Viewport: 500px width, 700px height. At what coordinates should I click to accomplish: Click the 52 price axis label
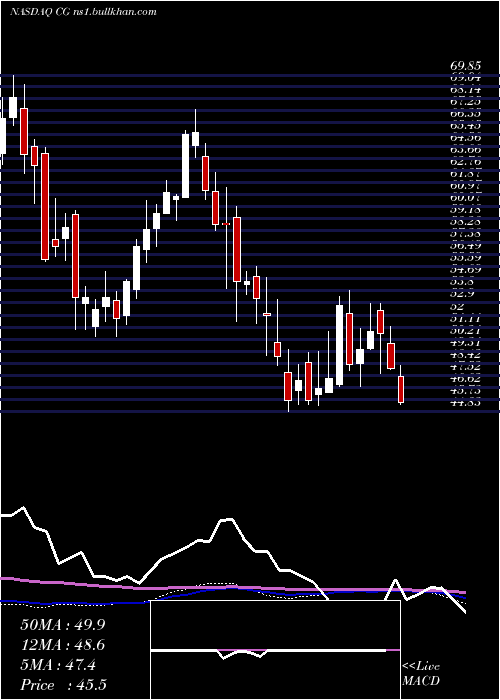coord(458,307)
